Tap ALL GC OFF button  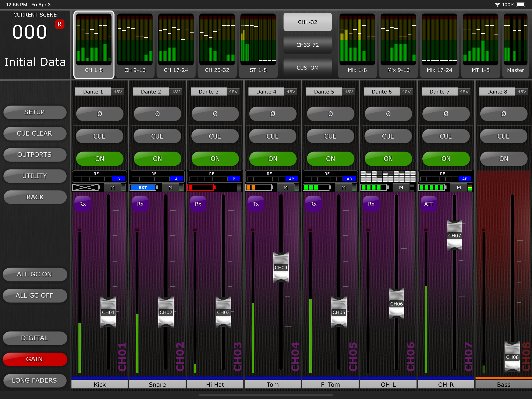35,296
